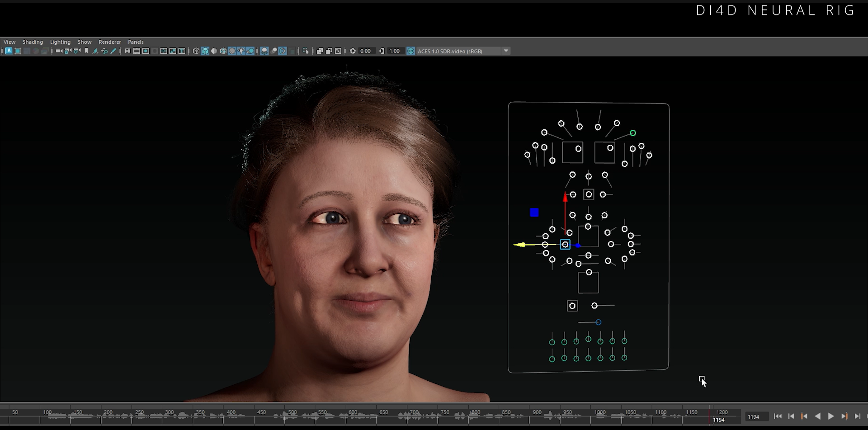Select the wireframe display mode icon

195,51
